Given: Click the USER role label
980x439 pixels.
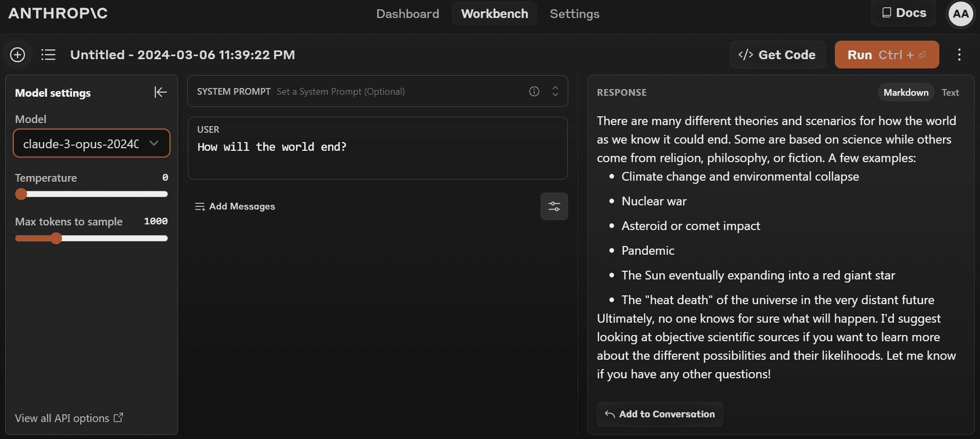Looking at the screenshot, I should click(x=208, y=130).
